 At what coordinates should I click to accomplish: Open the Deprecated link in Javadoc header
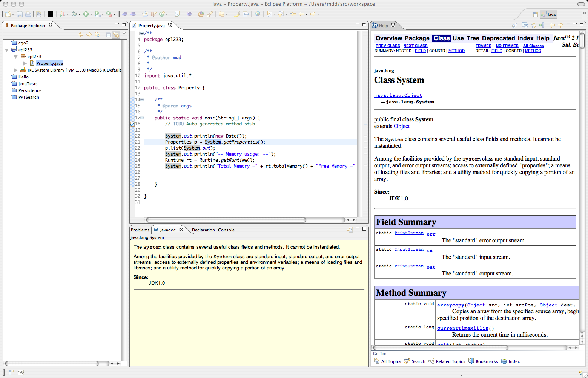click(498, 38)
